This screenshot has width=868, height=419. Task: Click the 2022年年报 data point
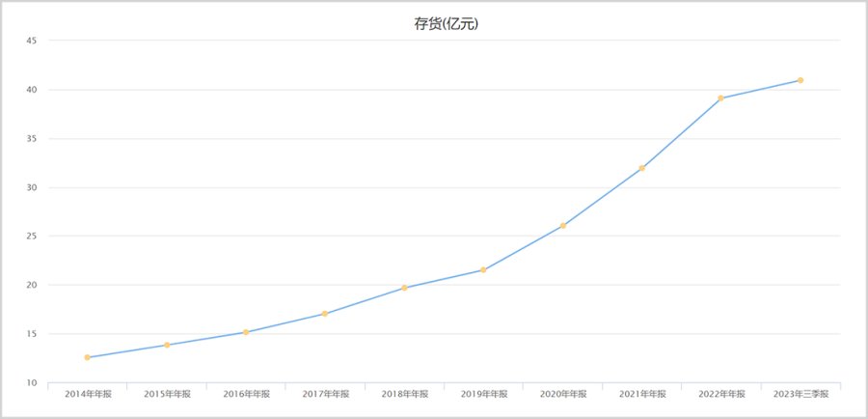tap(720, 98)
